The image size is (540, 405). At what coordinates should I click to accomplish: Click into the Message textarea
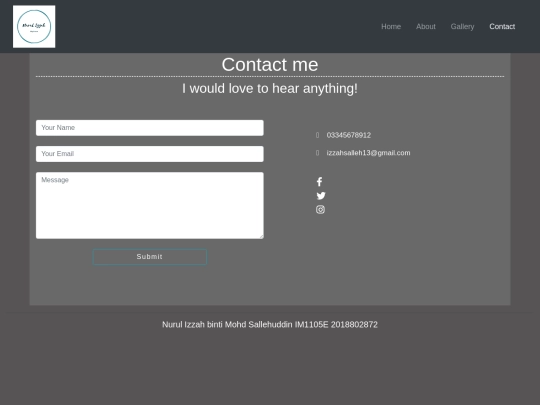tap(150, 205)
